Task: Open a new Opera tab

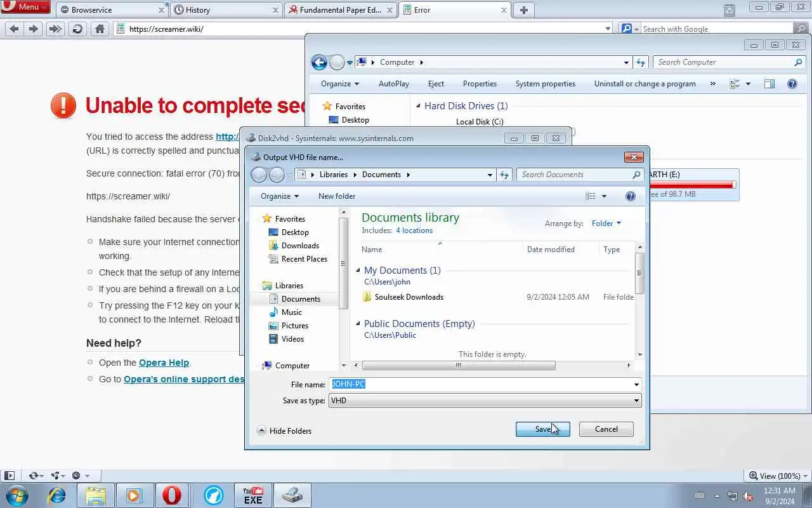Action: (x=523, y=10)
